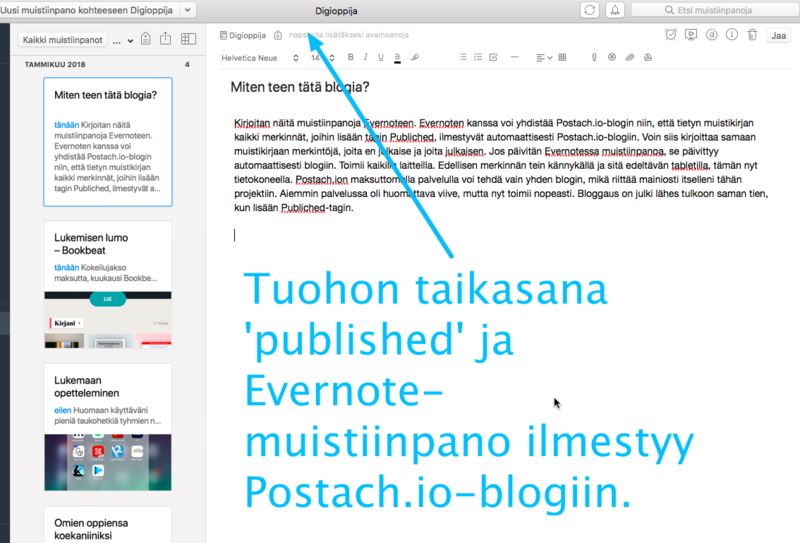The width and height of the screenshot is (800, 543).
Task: Click the note title 'Miten teen tätä blogia?' in editor
Action: (299, 87)
